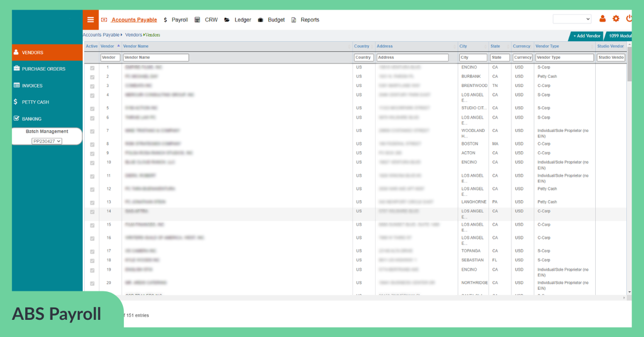Click the Vendor Type filter field

(x=565, y=57)
